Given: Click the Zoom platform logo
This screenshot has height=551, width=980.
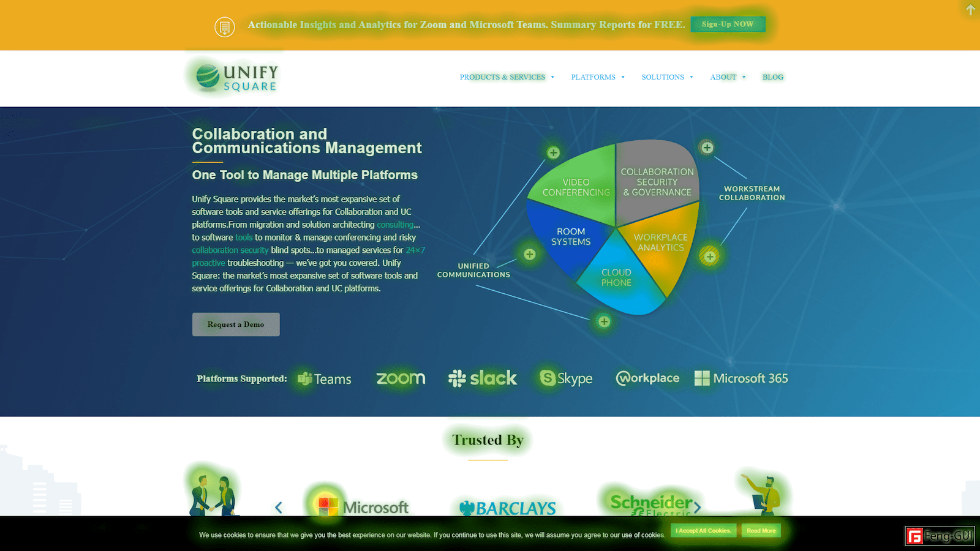Looking at the screenshot, I should [401, 378].
